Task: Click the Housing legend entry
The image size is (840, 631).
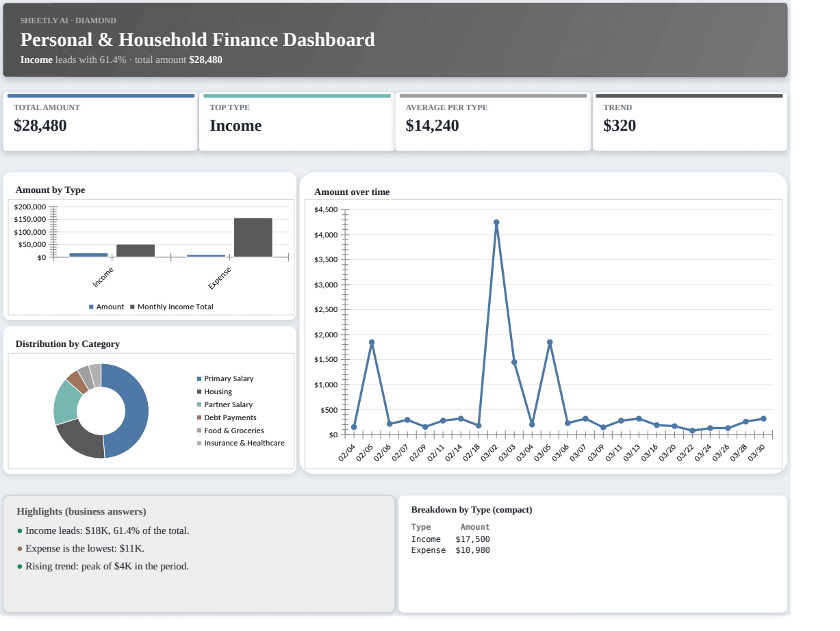Action: pos(214,391)
